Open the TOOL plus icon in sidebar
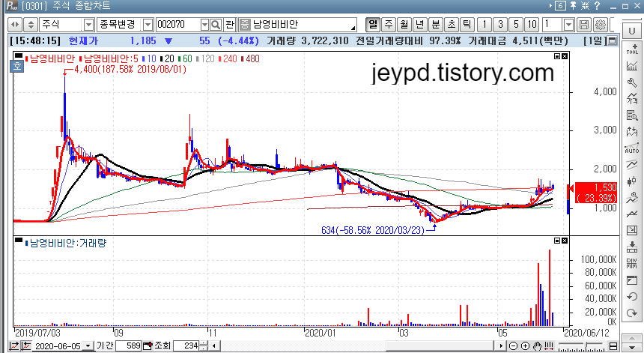The width and height of the screenshot is (644, 353). click(632, 49)
